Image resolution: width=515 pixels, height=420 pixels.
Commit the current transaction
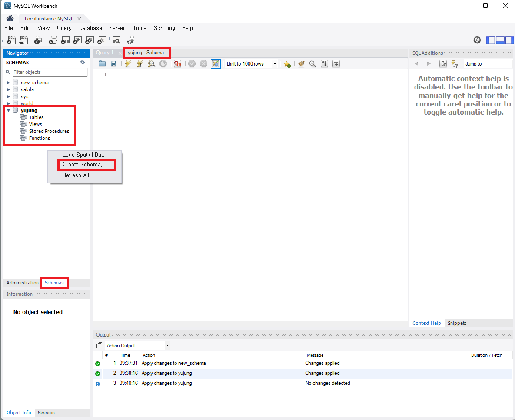[192, 64]
